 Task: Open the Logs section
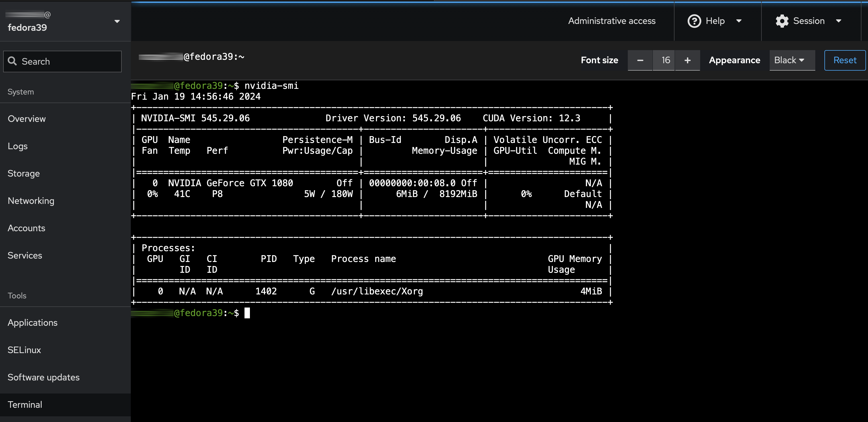17,146
